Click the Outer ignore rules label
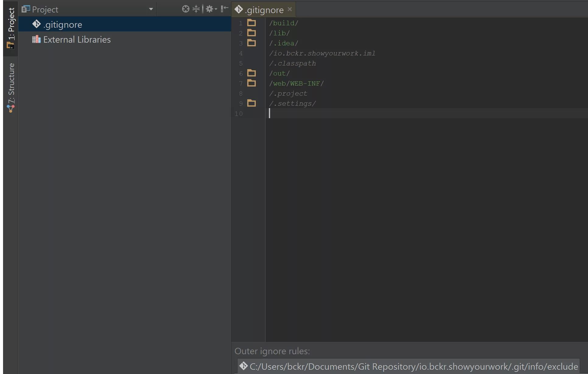 tap(272, 351)
